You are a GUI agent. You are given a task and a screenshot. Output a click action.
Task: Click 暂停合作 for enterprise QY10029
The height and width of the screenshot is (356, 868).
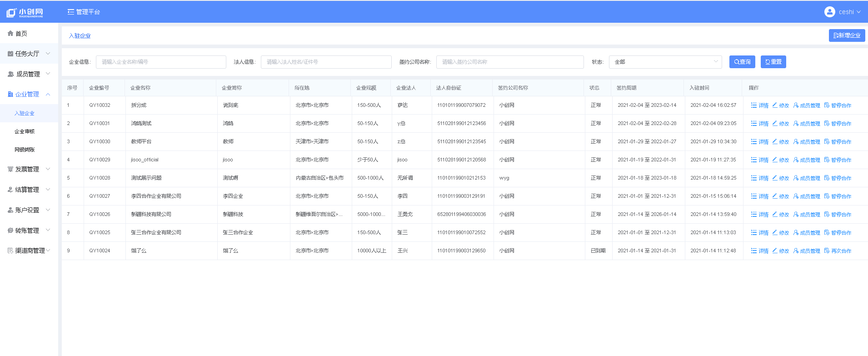click(x=838, y=160)
